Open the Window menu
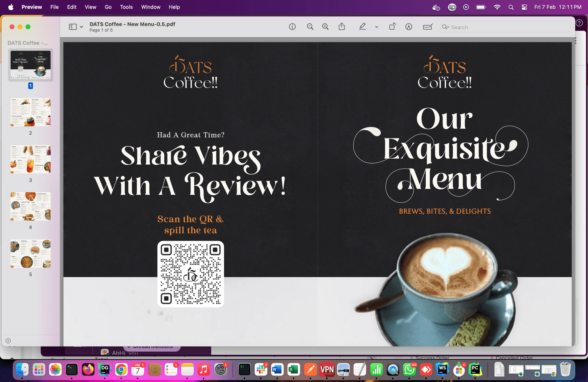Image resolution: width=588 pixels, height=382 pixels. pos(151,7)
